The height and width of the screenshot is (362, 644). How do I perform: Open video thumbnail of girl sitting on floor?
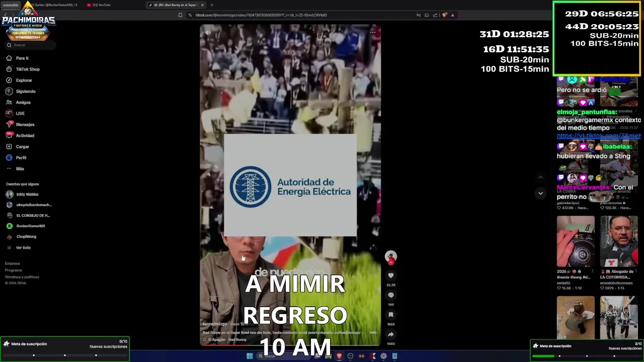[576, 318]
